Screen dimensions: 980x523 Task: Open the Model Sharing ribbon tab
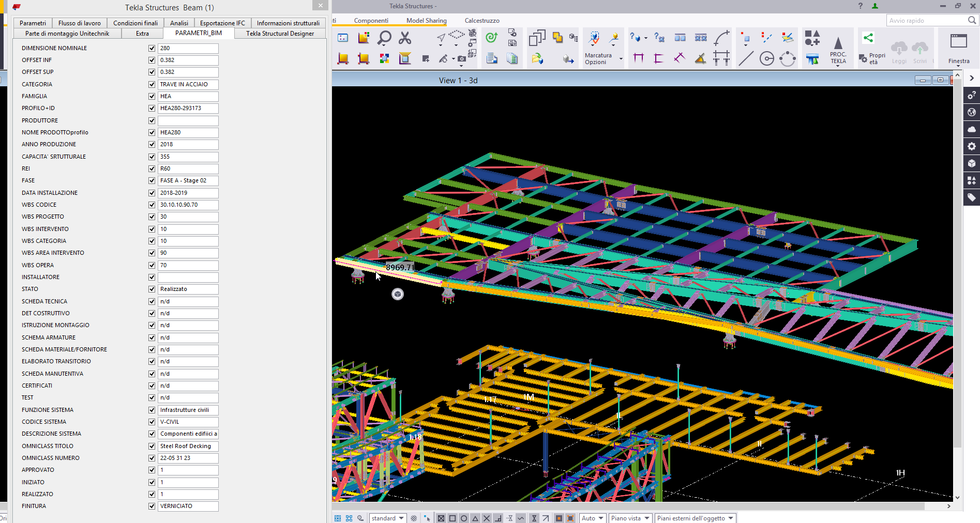(x=426, y=21)
